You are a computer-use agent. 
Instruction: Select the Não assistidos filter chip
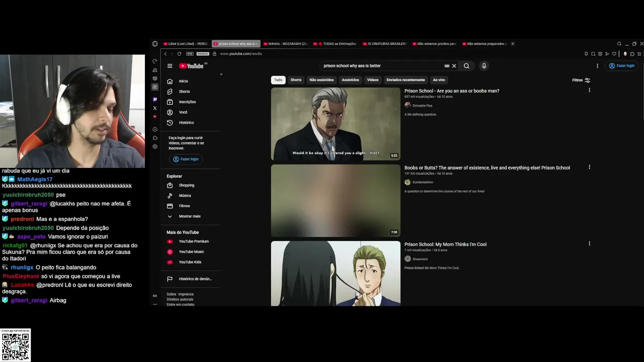pyautogui.click(x=321, y=80)
